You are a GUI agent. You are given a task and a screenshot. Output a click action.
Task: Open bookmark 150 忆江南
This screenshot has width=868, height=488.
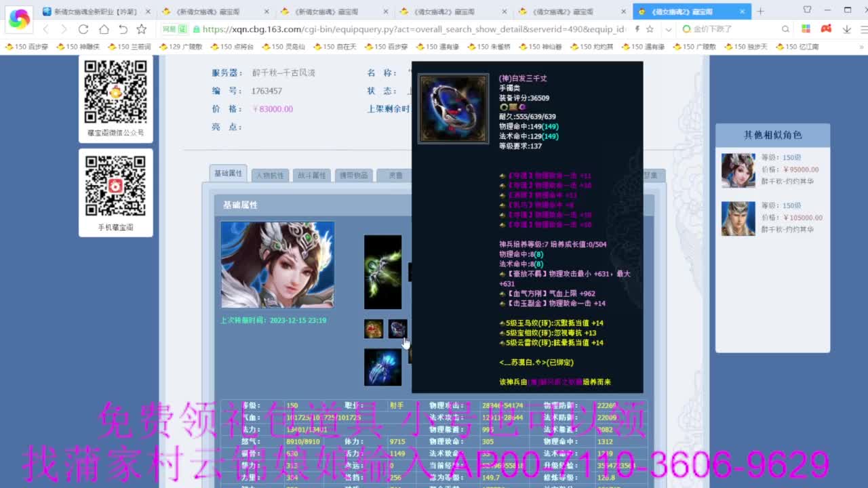[797, 47]
